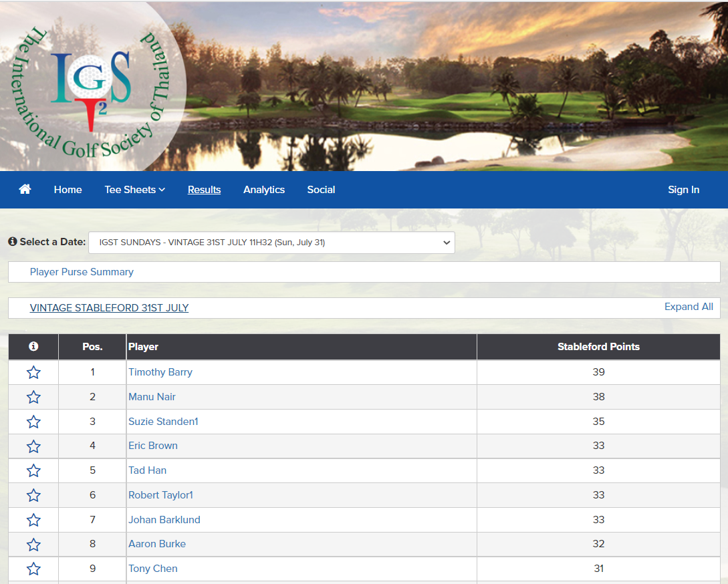This screenshot has width=728, height=584.
Task: Star Manu Nair's row
Action: (x=33, y=397)
